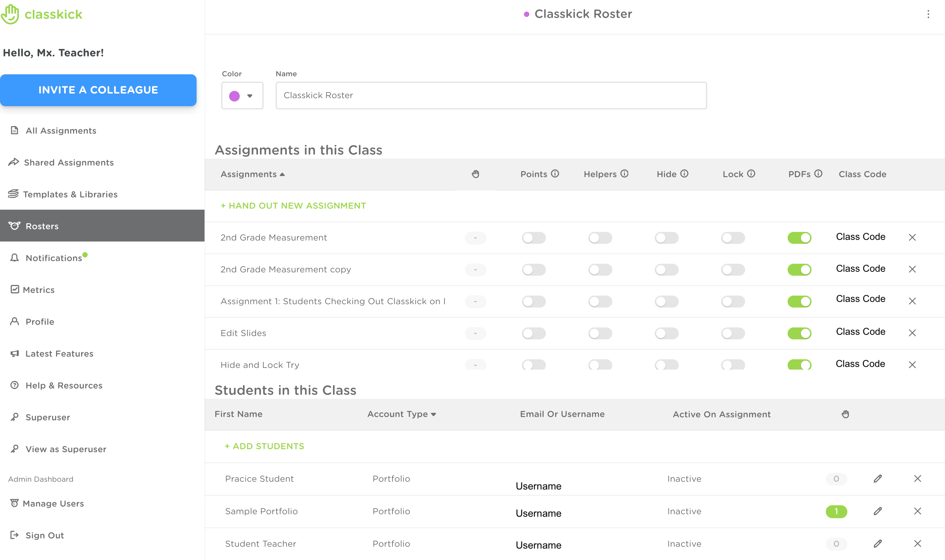
Task: Click the Notifications bell icon
Action: tap(14, 258)
